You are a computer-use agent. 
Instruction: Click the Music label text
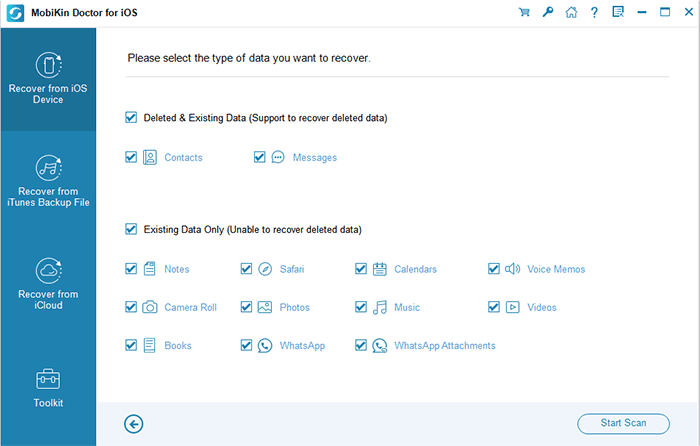click(x=407, y=308)
